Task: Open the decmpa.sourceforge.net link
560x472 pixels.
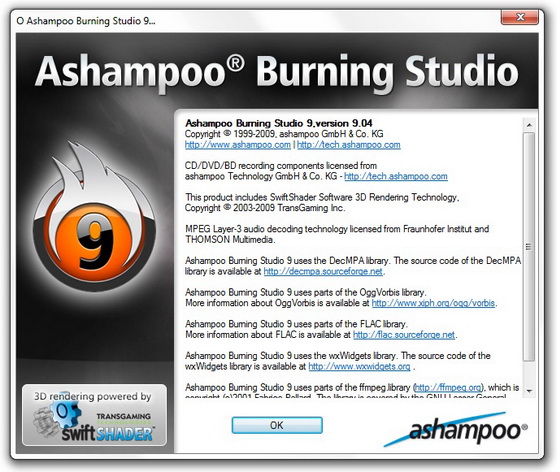Action: (323, 272)
